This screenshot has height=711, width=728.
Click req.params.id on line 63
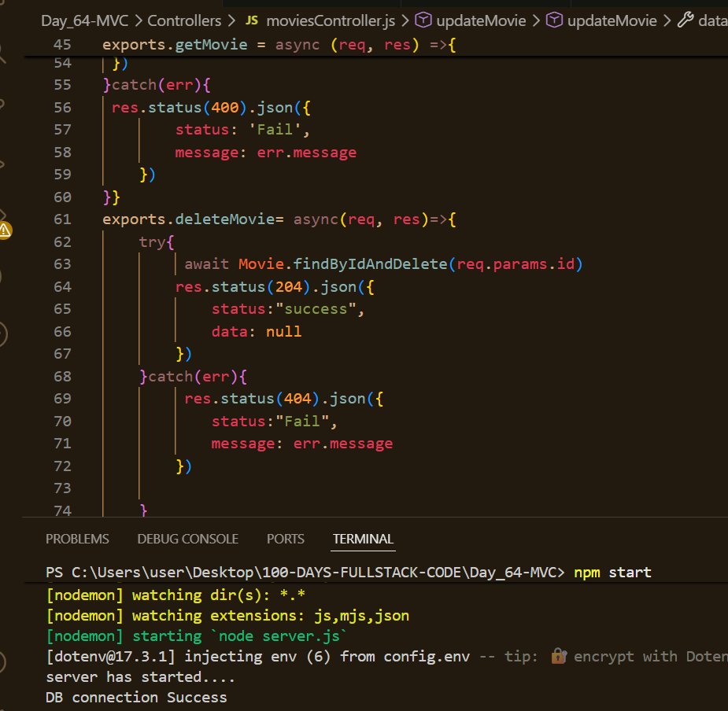point(516,264)
